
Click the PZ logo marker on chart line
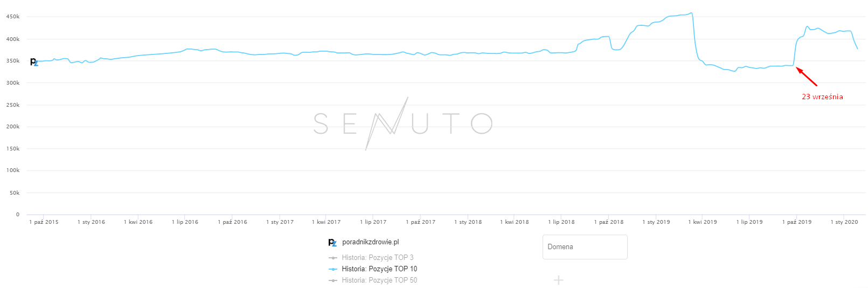[34, 62]
